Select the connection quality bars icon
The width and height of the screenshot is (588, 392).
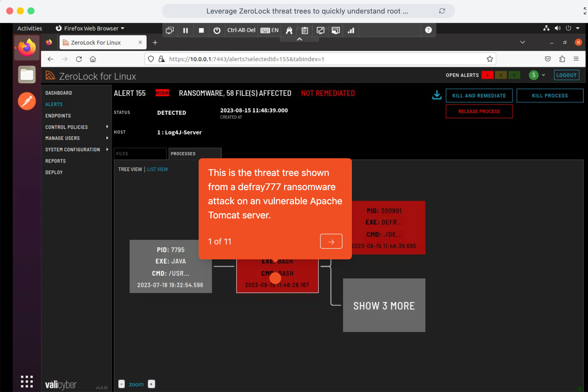point(351,30)
